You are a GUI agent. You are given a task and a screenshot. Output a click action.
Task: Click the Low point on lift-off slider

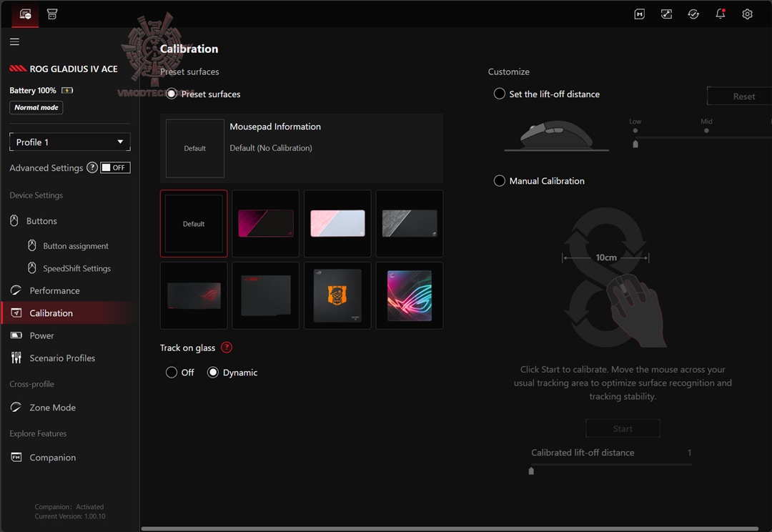point(635,131)
